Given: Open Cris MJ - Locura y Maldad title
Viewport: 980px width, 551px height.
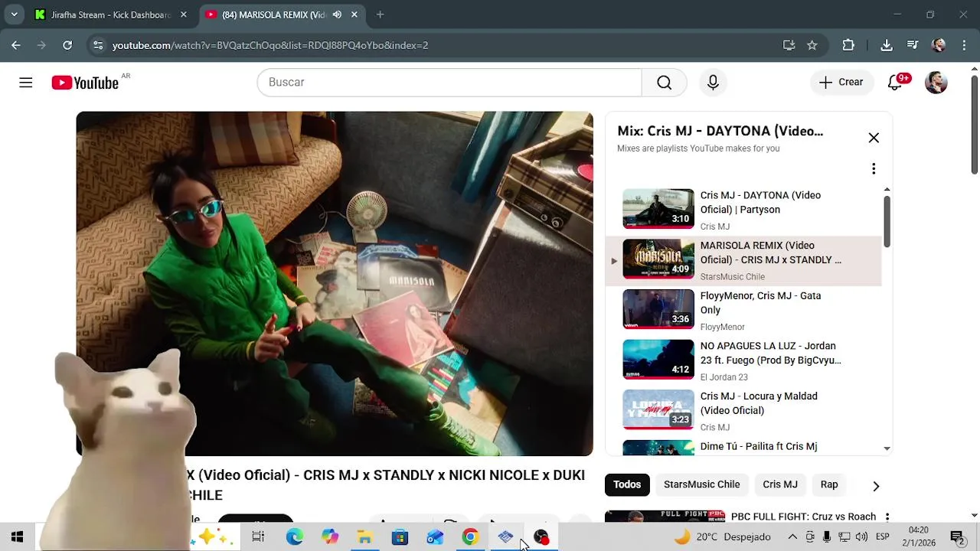Looking at the screenshot, I should coord(759,403).
